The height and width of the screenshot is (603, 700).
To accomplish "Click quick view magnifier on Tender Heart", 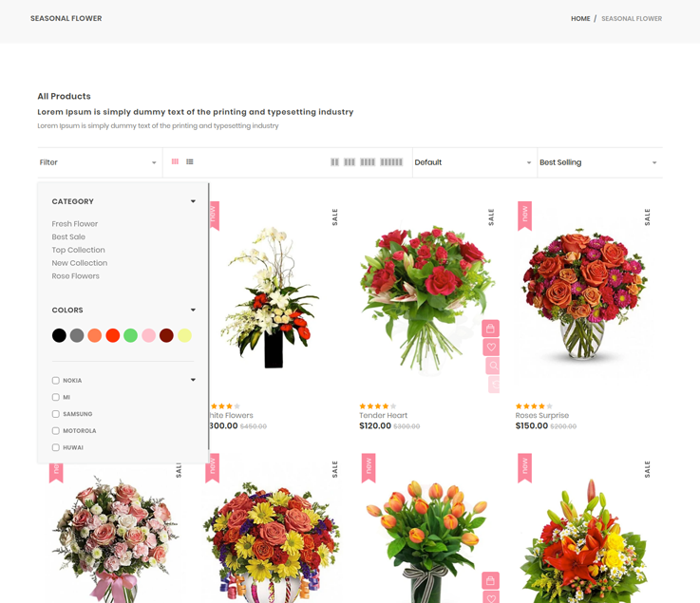I will 493,366.
